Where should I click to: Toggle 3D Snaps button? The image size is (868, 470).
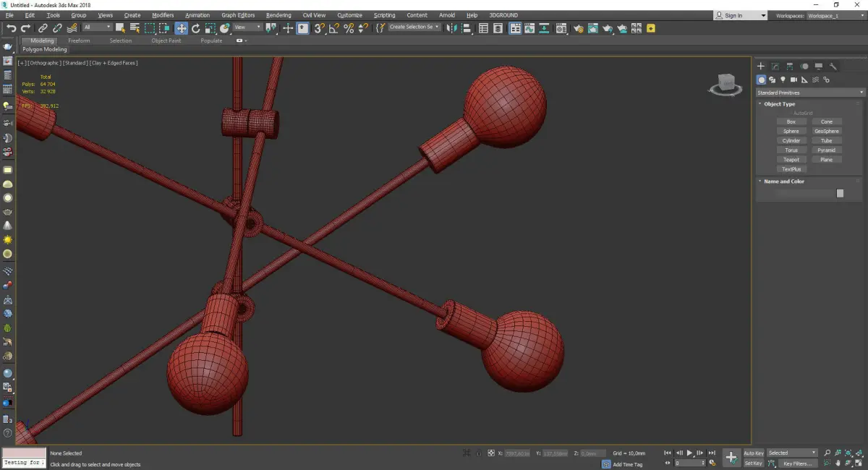coord(319,27)
